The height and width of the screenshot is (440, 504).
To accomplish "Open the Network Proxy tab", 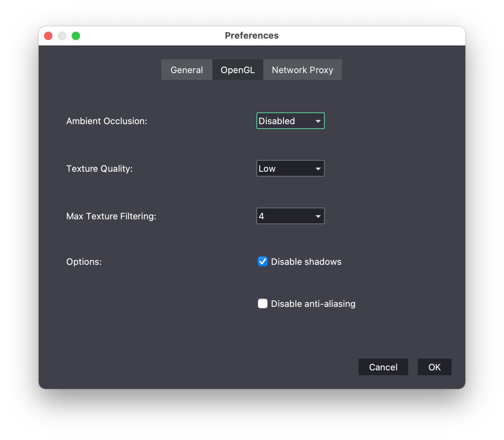I will pos(302,70).
